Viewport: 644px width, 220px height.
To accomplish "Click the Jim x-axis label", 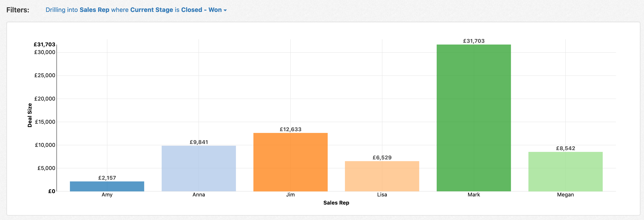I will click(x=290, y=194).
